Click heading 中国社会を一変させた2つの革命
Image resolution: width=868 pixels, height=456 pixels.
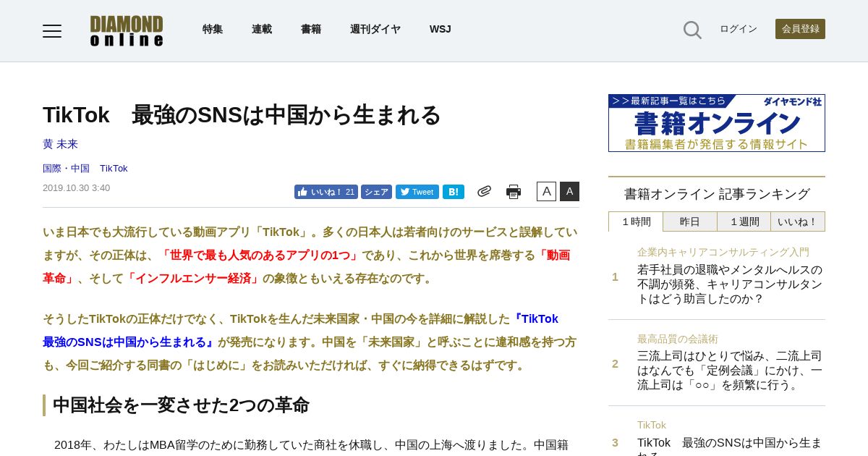click(x=181, y=405)
